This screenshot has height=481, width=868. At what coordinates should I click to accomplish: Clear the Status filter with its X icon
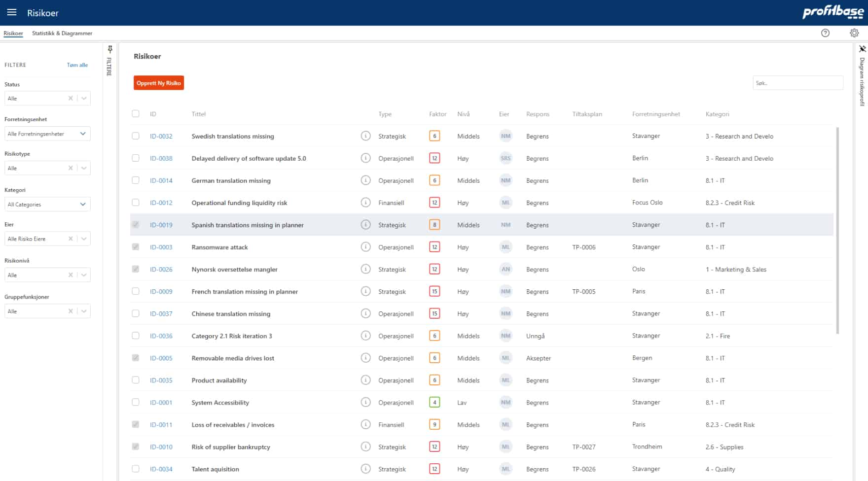70,98
